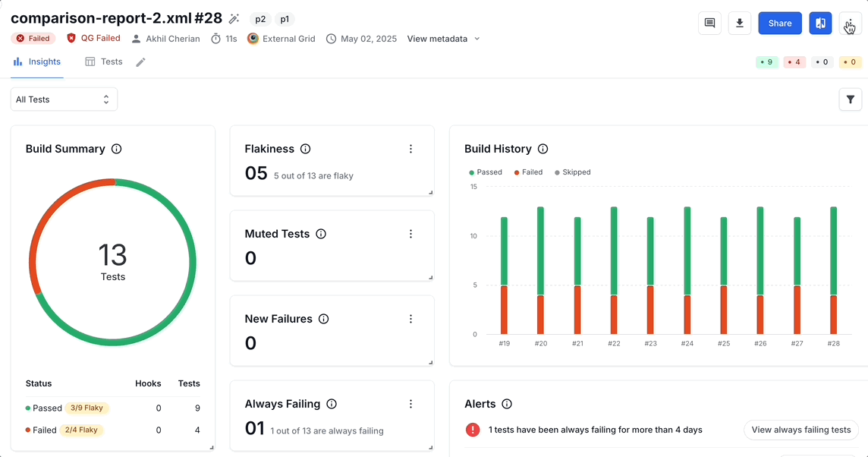This screenshot has height=457, width=868.
Task: Click the Share button
Action: click(x=779, y=24)
